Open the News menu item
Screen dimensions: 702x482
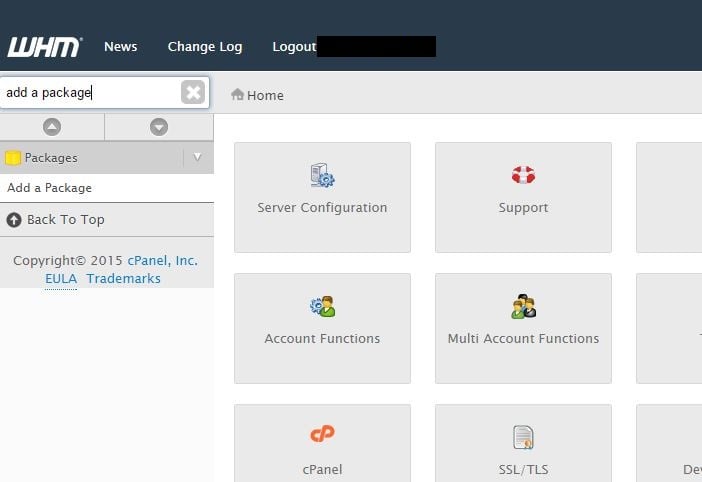pos(120,47)
